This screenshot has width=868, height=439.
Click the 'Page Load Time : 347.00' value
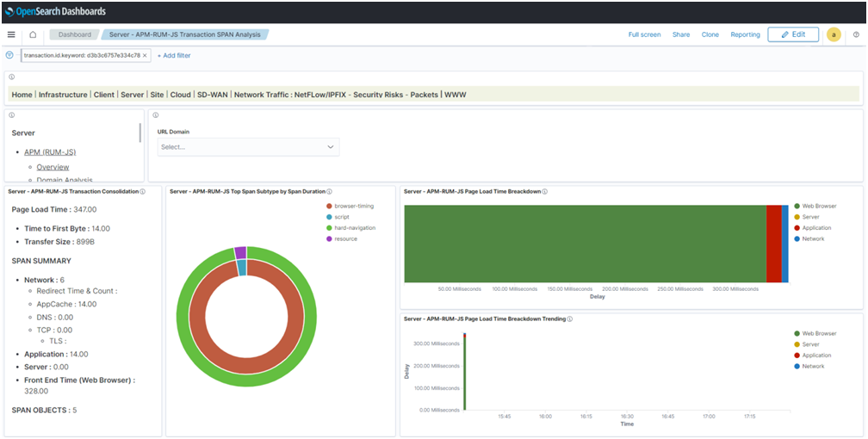coord(54,210)
